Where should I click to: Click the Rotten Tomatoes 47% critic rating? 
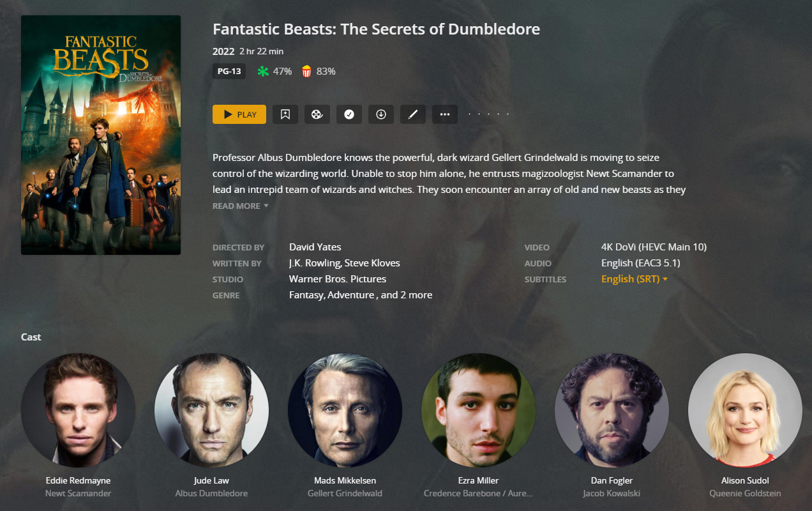[x=274, y=72]
